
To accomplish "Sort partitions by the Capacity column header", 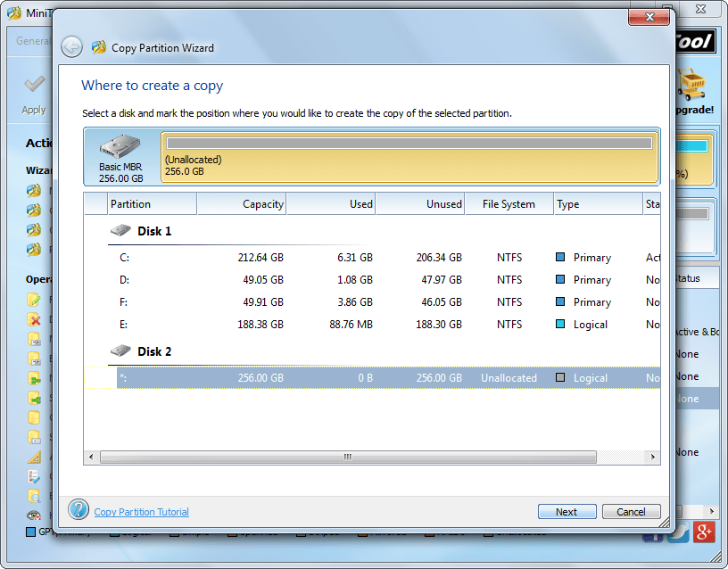I will [x=262, y=203].
